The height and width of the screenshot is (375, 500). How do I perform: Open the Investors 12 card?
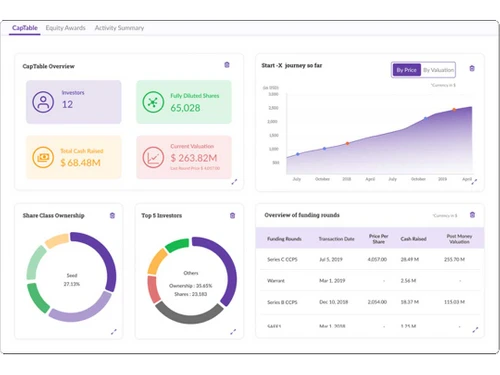point(74,102)
